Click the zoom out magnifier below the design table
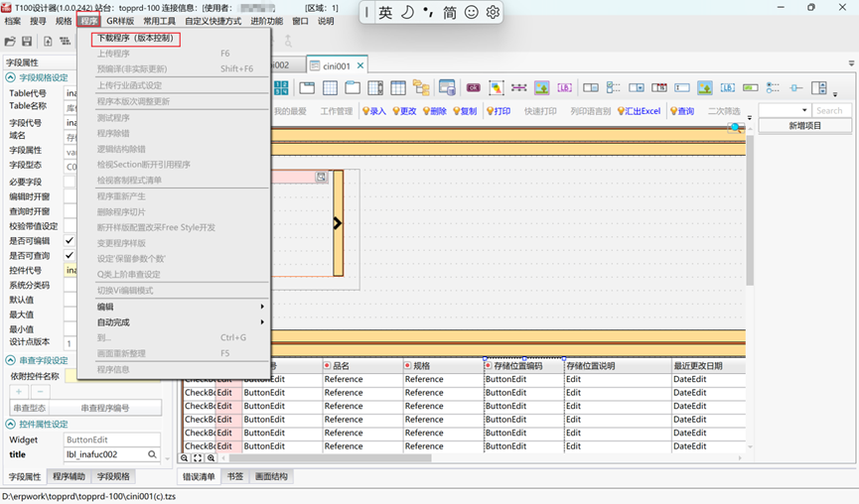The image size is (859, 504). pyautogui.click(x=185, y=458)
